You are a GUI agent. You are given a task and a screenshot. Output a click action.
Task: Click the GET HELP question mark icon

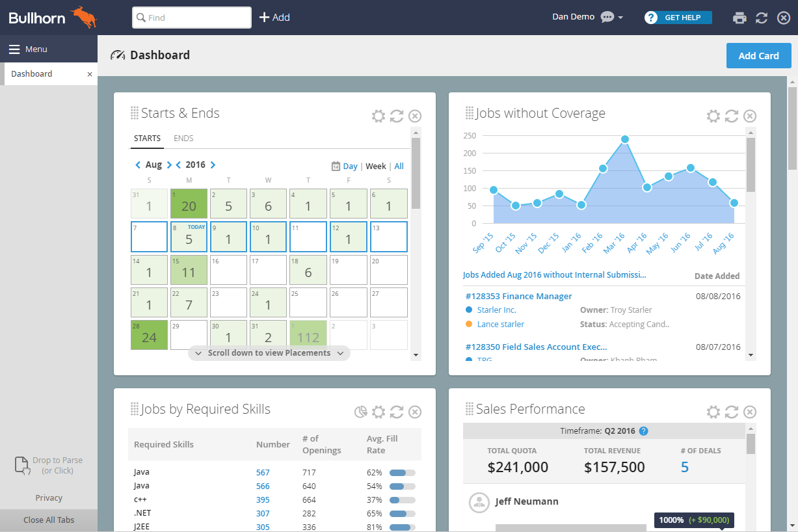[650, 18]
